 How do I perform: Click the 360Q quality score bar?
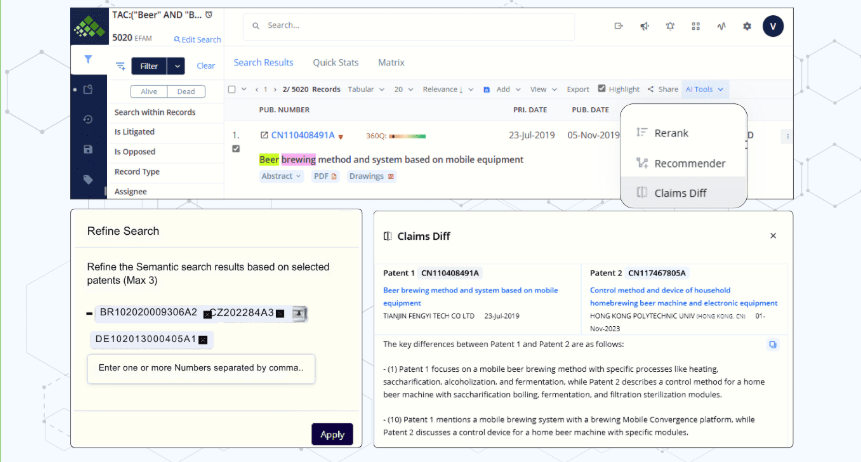[407, 136]
